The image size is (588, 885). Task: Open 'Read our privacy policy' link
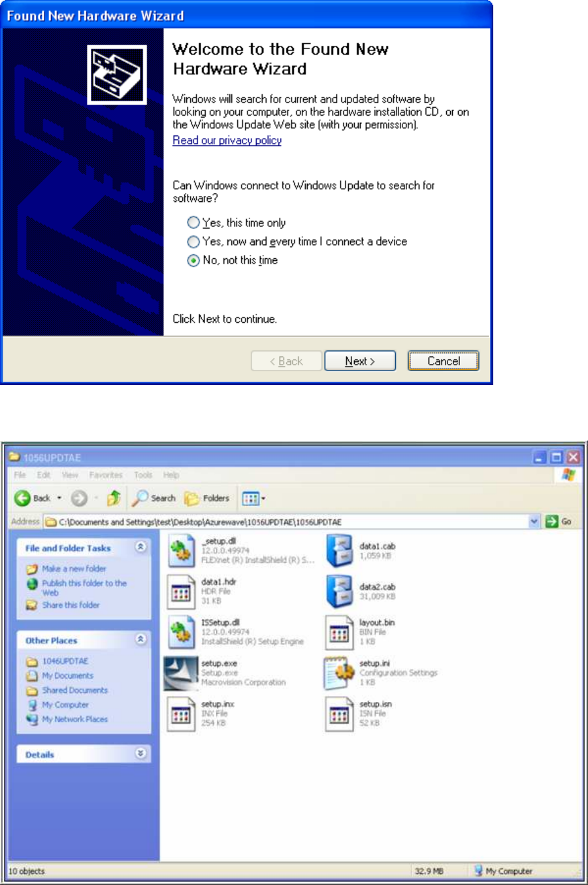point(227,141)
